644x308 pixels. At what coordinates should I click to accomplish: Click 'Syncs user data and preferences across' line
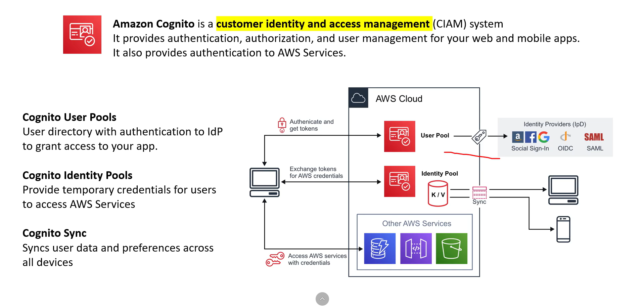point(118,248)
